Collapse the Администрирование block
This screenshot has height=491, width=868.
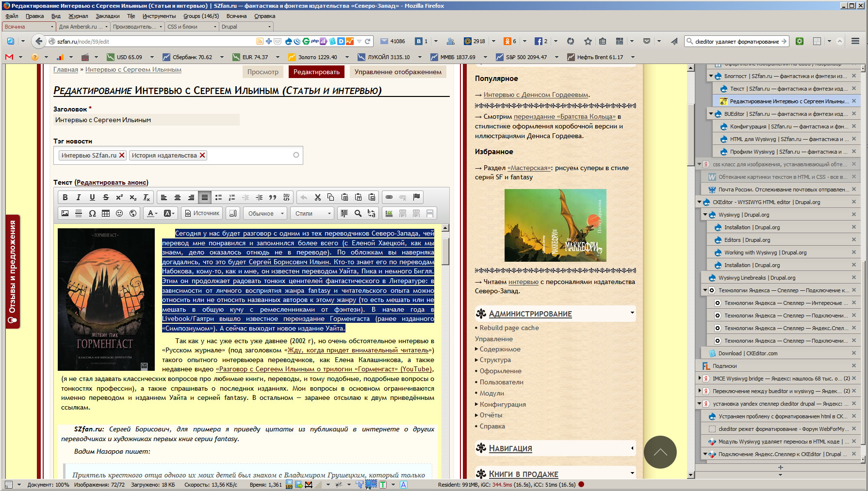(632, 313)
